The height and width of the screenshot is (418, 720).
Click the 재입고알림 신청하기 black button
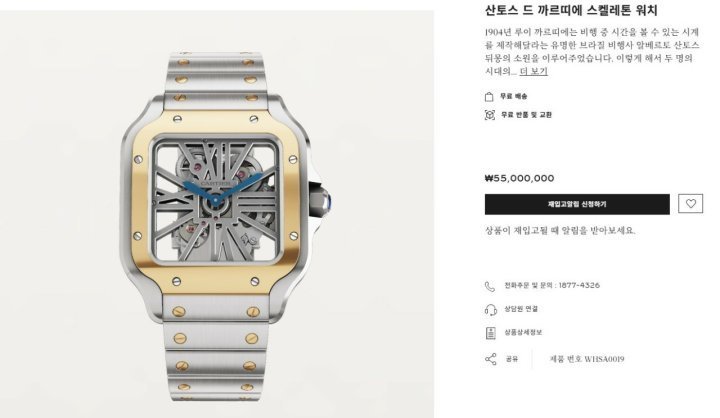(577, 204)
